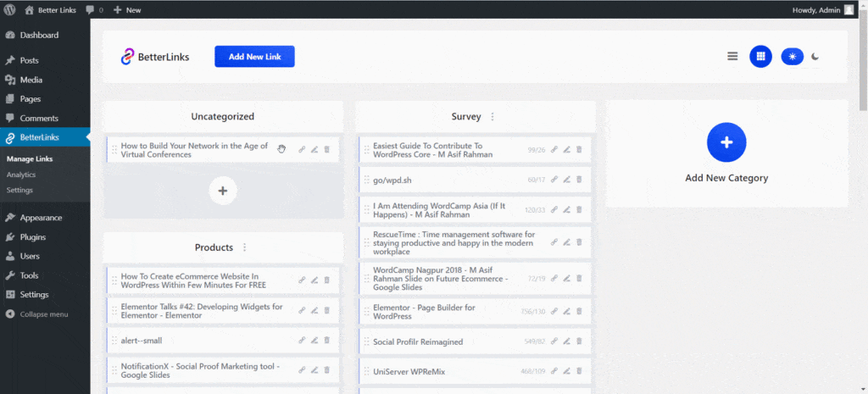Click click count 549/82
The width and height of the screenshot is (868, 394).
[534, 342]
